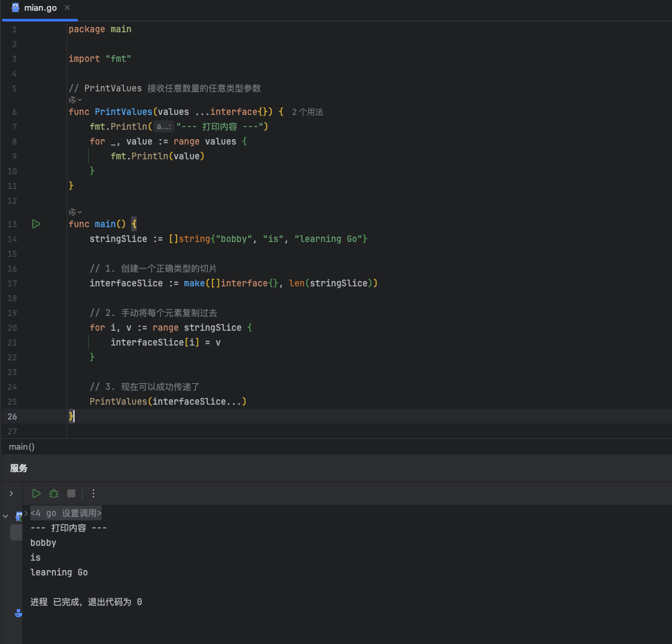Click "interfaceSlice[i] = v" on line 21

pyautogui.click(x=165, y=343)
